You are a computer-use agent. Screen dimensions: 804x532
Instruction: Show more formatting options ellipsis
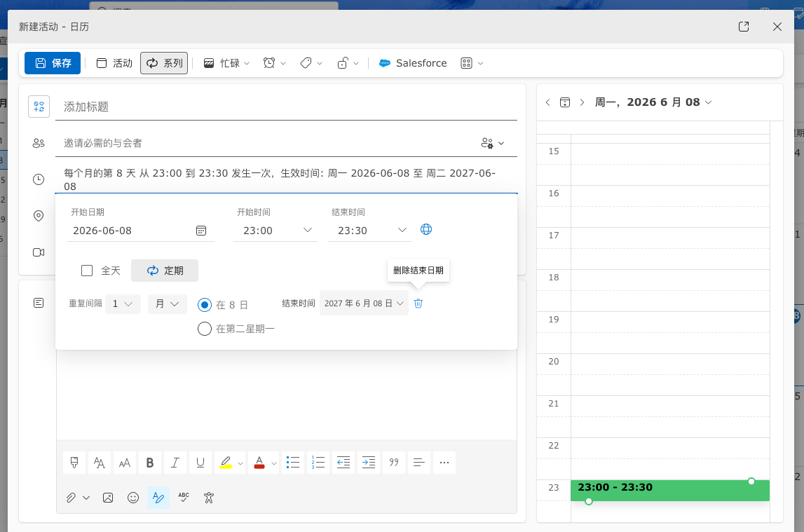pyautogui.click(x=444, y=463)
